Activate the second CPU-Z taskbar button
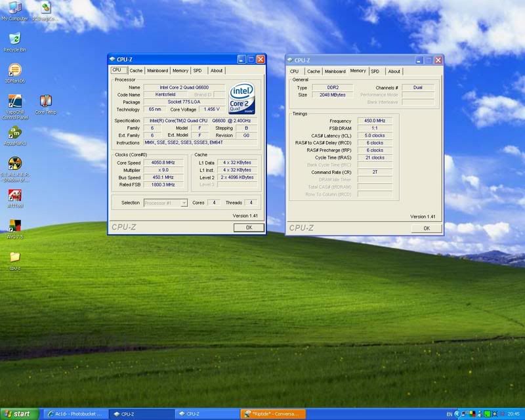The width and height of the screenshot is (525, 420). pos(207,414)
